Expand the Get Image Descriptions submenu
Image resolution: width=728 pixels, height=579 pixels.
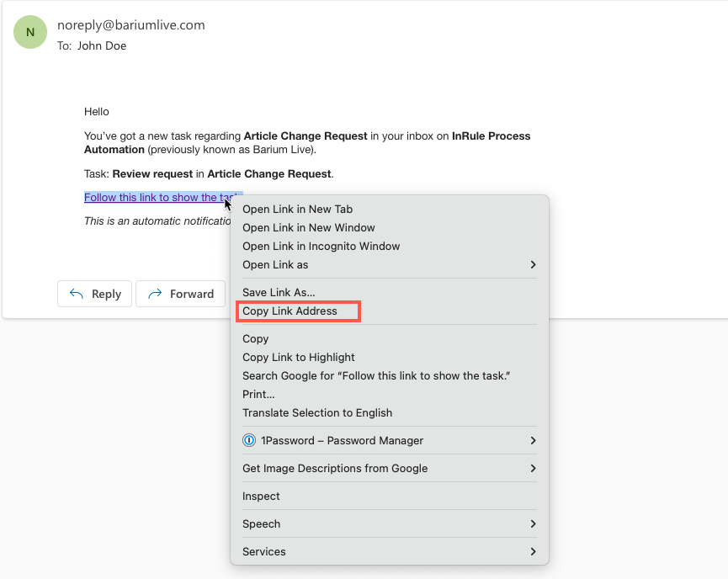[x=334, y=468]
